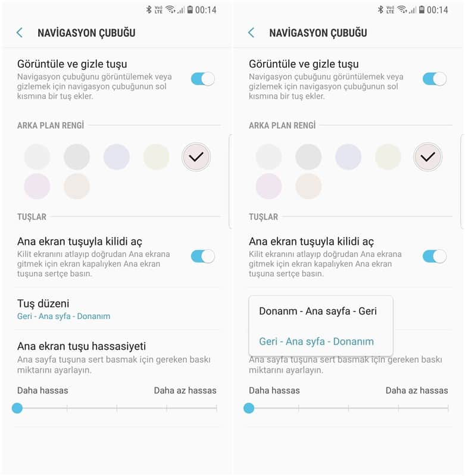Choose Donanm - Ana sayfa - Geri option

coord(318,311)
